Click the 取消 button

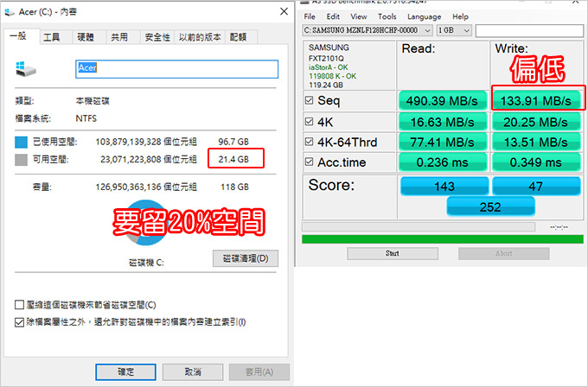coord(193,372)
